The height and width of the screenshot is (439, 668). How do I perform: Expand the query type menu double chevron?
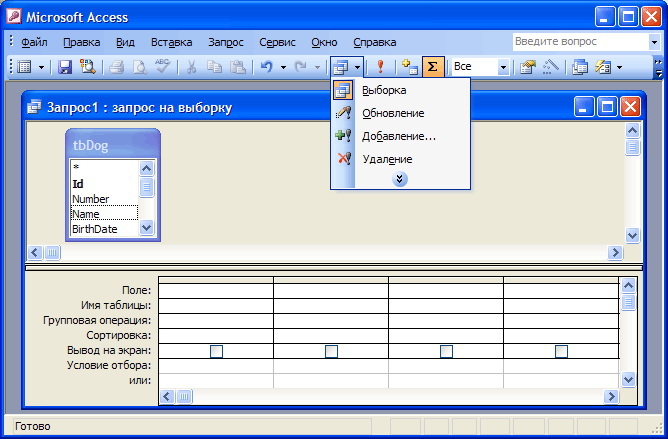(400, 179)
